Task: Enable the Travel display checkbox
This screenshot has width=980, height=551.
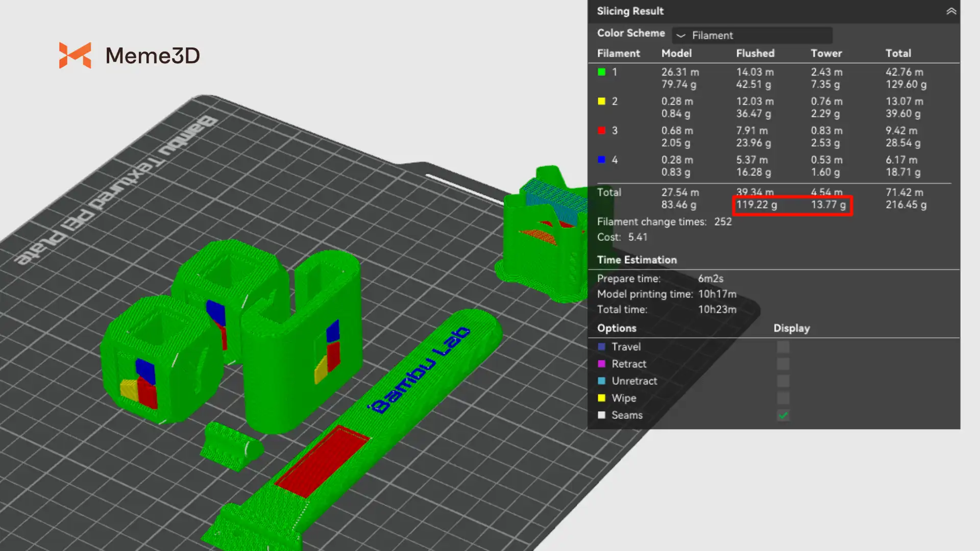Action: tap(783, 347)
